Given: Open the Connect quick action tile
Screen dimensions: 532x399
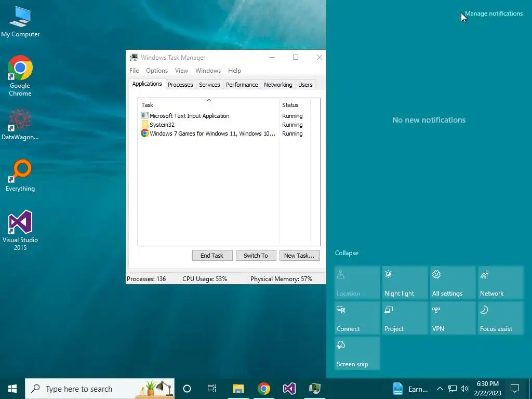Looking at the screenshot, I should 357,318.
